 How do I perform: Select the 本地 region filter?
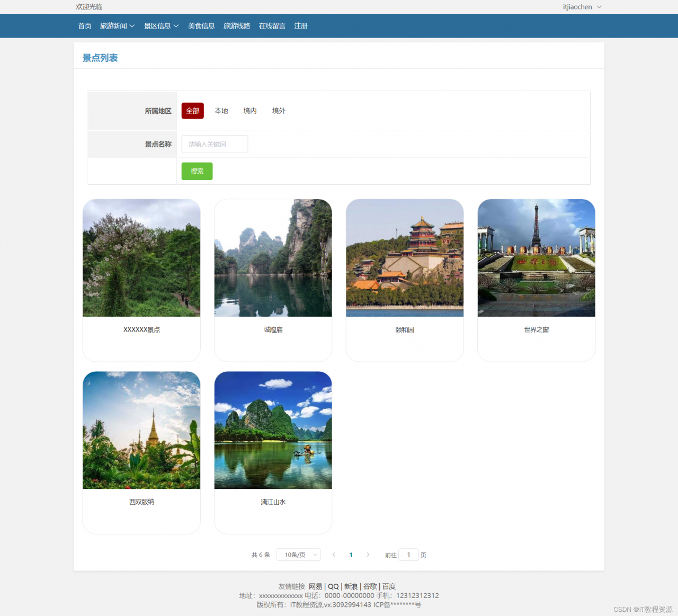(221, 111)
